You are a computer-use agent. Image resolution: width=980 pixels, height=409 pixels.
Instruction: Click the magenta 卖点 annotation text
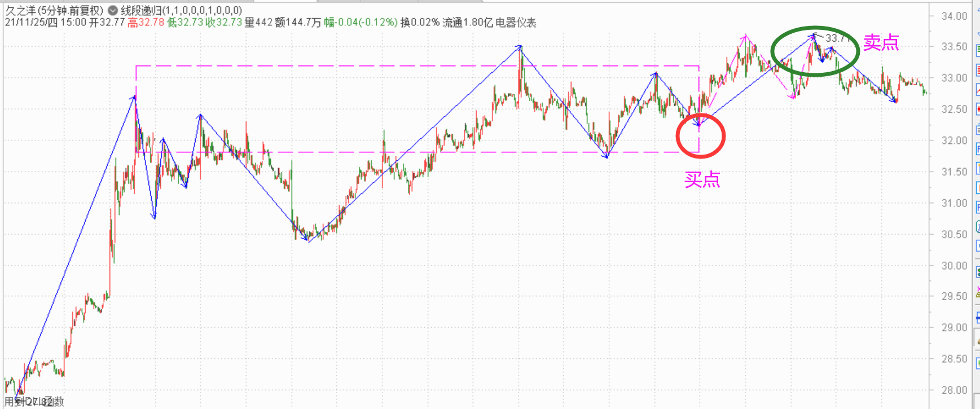881,42
